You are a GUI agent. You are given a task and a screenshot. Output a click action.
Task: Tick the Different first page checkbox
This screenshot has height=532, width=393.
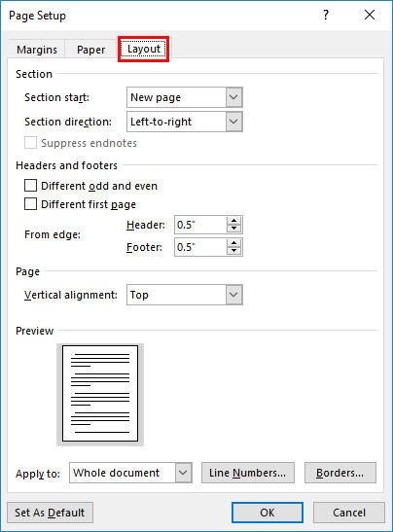pos(30,204)
